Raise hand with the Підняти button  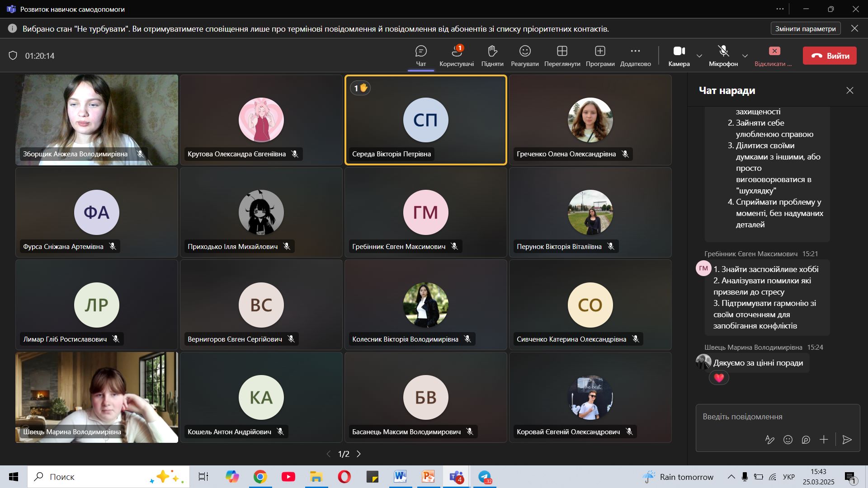tap(492, 56)
